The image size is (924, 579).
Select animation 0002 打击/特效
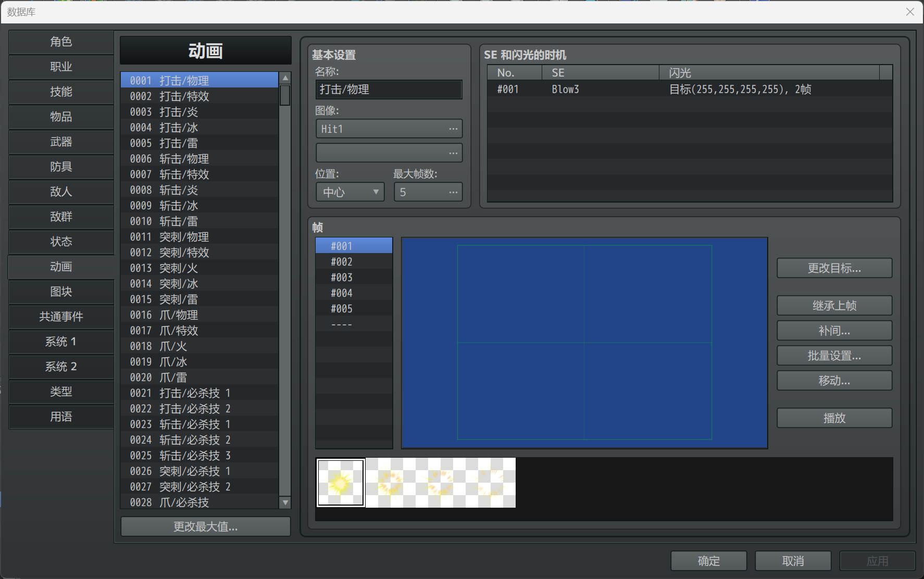199,96
